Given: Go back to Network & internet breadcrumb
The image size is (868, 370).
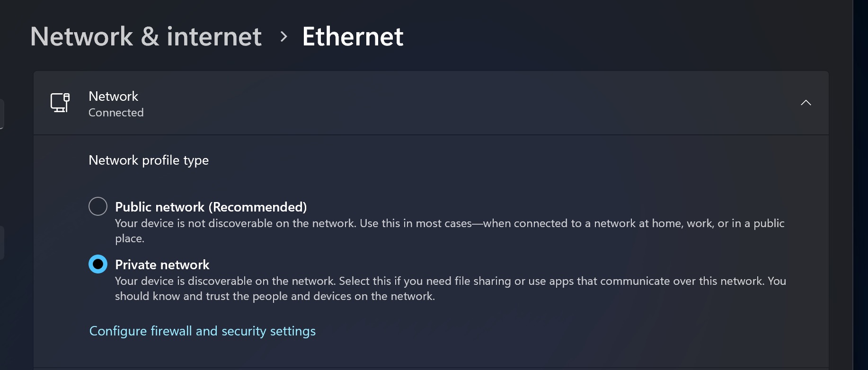Looking at the screenshot, I should click(146, 36).
